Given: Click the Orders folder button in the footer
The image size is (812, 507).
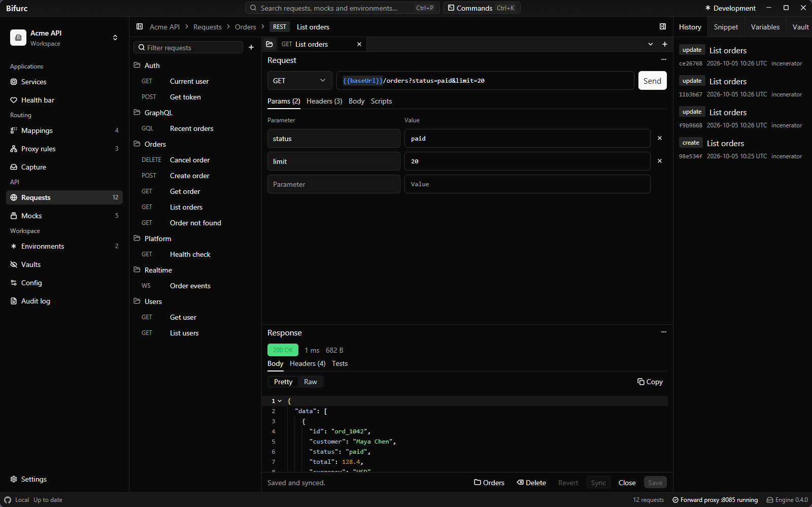Looking at the screenshot, I should pos(489,483).
